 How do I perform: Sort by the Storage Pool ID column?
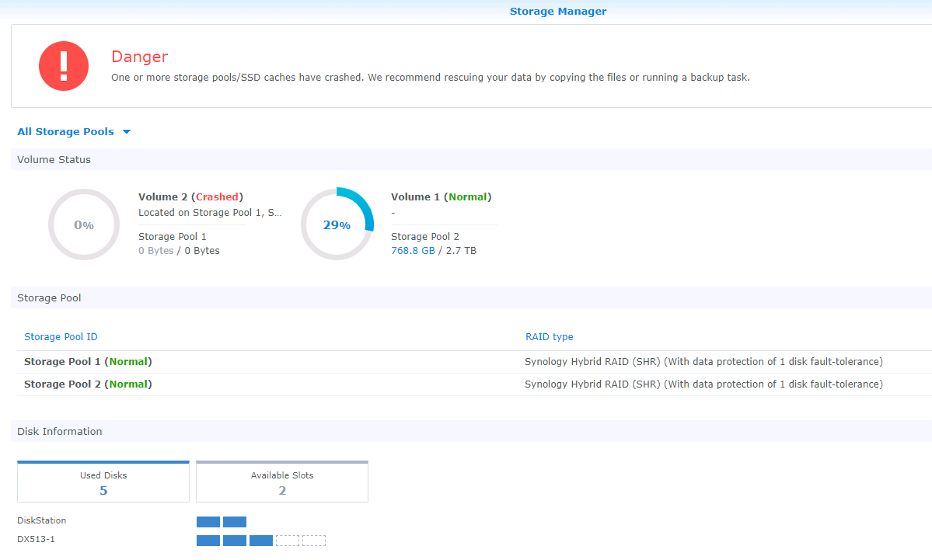(61, 337)
